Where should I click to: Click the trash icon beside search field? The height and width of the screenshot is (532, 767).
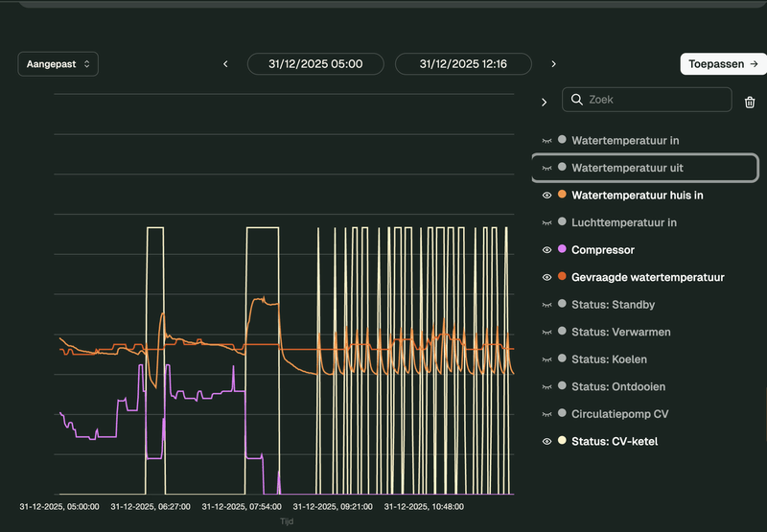click(750, 101)
